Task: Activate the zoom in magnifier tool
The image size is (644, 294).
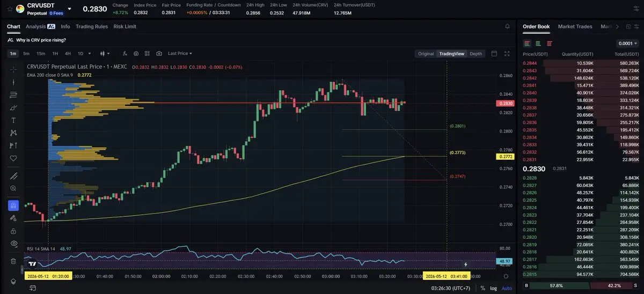Action: (13, 188)
